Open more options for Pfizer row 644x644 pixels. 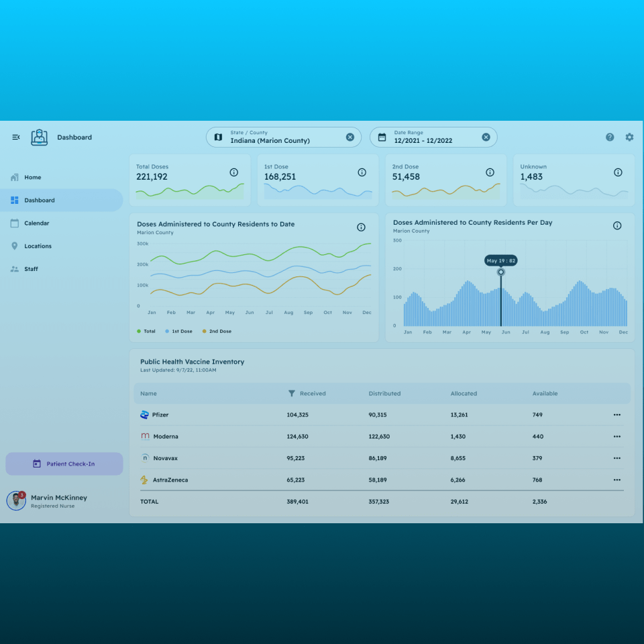pyautogui.click(x=616, y=415)
